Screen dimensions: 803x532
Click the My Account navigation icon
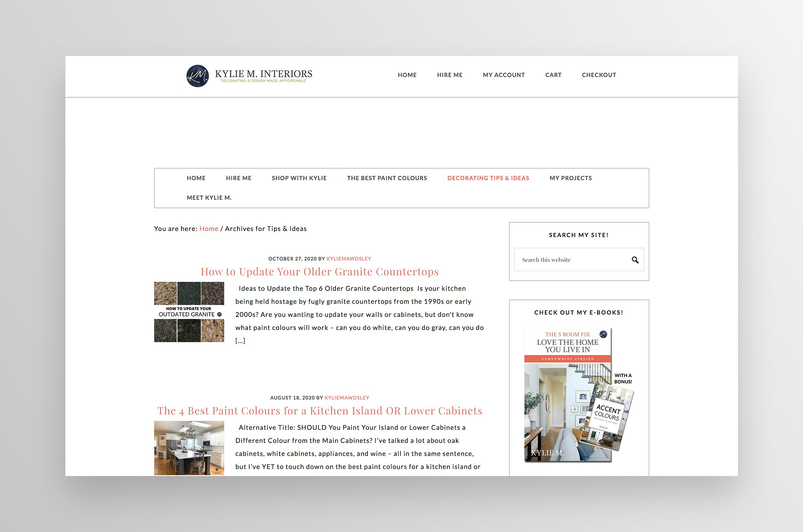click(x=503, y=75)
